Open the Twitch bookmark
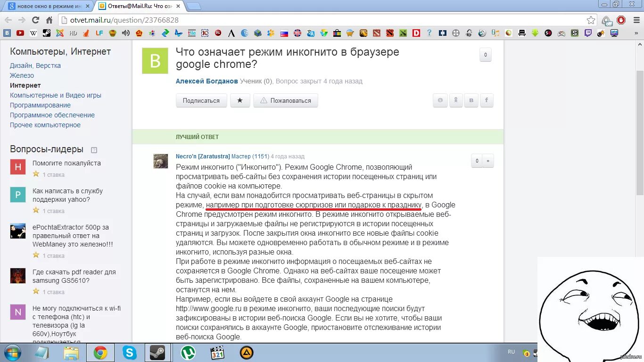The width and height of the screenshot is (644, 362). (x=588, y=33)
